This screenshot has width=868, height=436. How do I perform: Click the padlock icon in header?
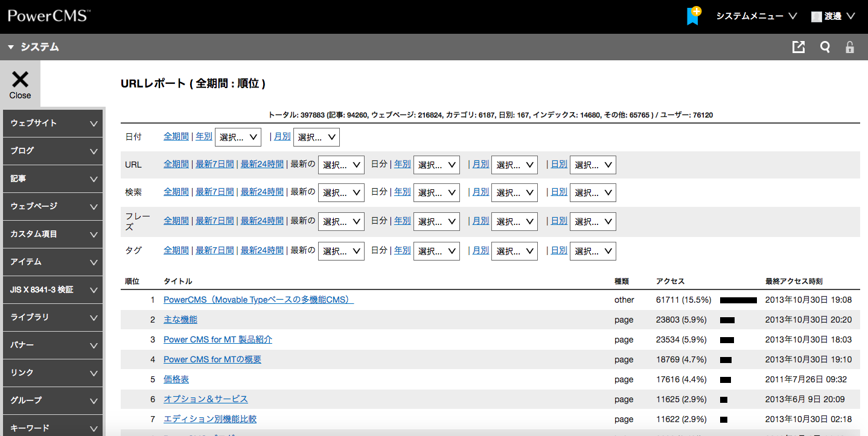(x=850, y=47)
